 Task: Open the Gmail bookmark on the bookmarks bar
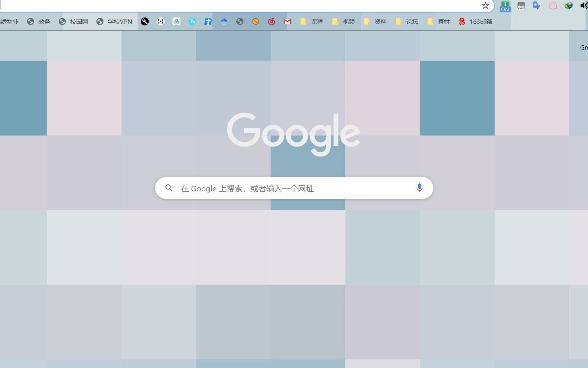coord(287,21)
